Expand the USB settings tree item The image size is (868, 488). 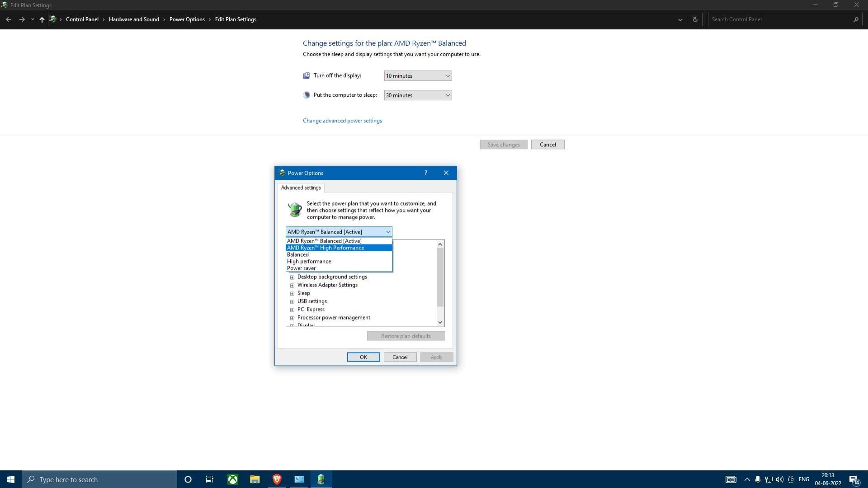point(292,301)
